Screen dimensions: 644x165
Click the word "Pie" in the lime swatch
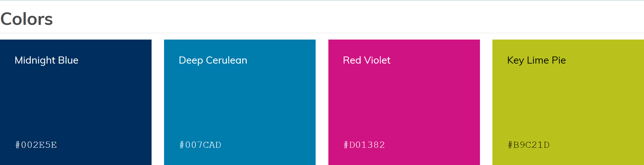tap(559, 60)
